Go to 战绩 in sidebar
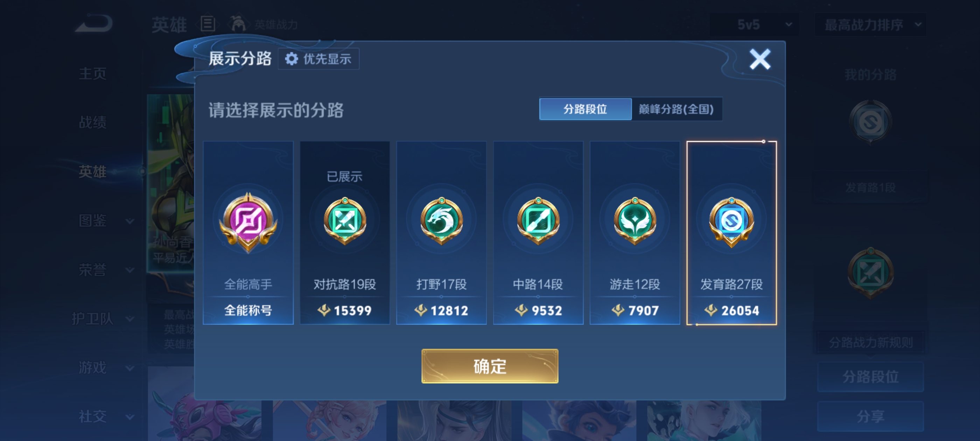The width and height of the screenshot is (980, 441). pos(92,122)
